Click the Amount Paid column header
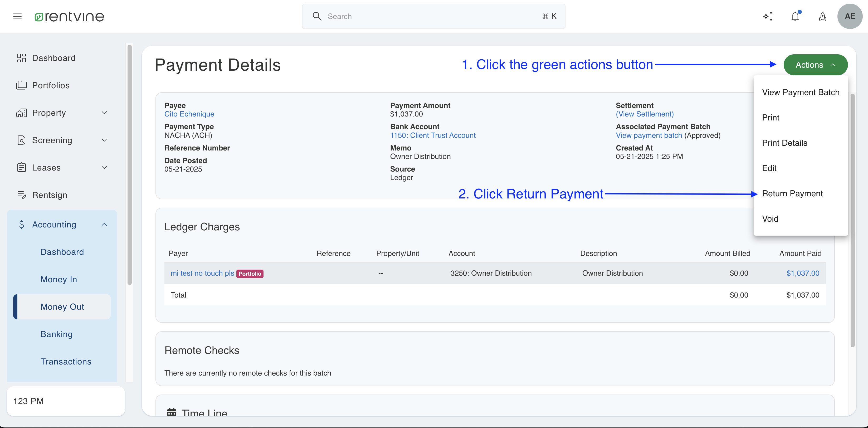 (800, 254)
